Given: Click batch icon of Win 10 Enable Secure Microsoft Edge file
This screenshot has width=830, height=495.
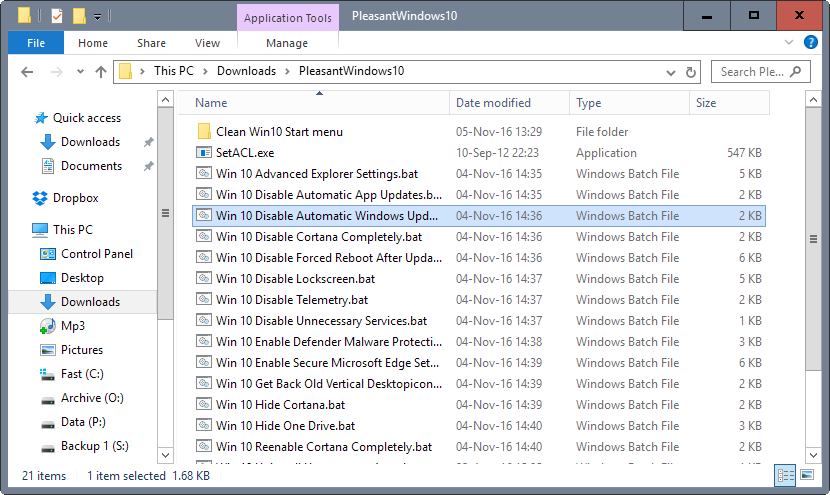Looking at the screenshot, I should [x=204, y=362].
